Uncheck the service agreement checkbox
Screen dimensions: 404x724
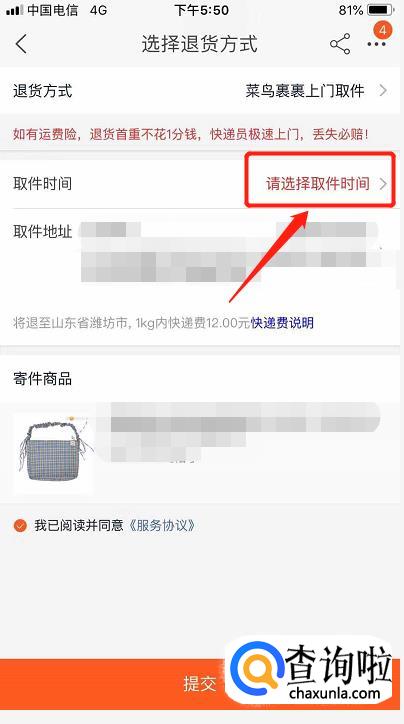(20, 525)
